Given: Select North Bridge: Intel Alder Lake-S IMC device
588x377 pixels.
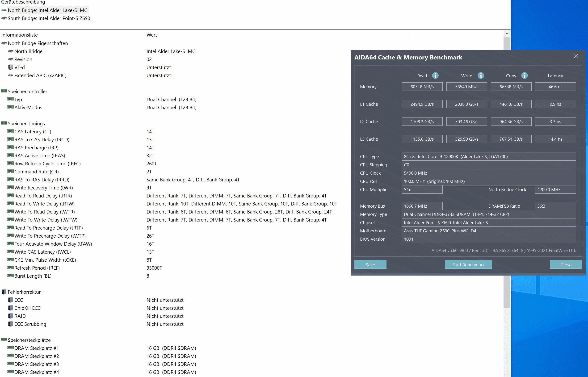Looking at the screenshot, I should pos(47,10).
